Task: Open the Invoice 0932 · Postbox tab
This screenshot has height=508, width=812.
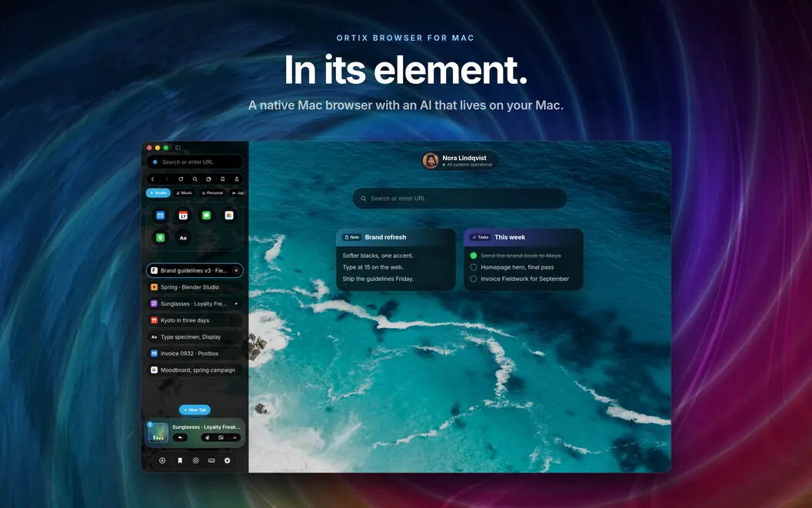Action: pyautogui.click(x=195, y=353)
